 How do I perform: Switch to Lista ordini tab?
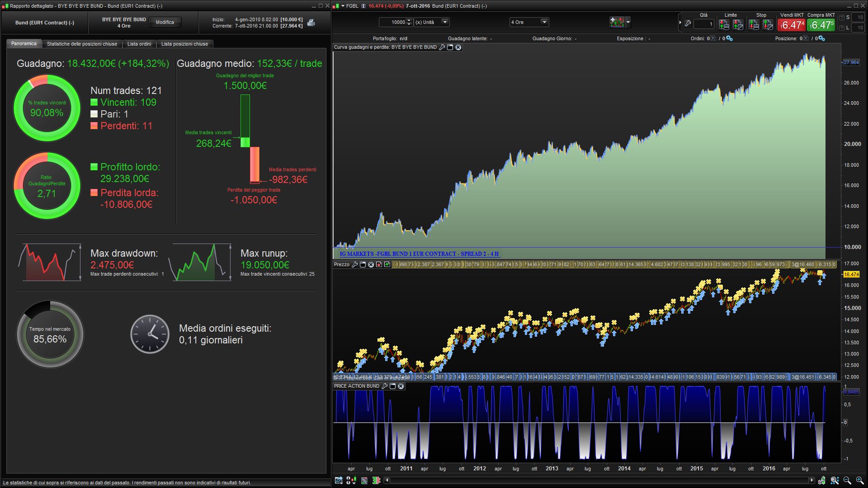pyautogui.click(x=139, y=44)
